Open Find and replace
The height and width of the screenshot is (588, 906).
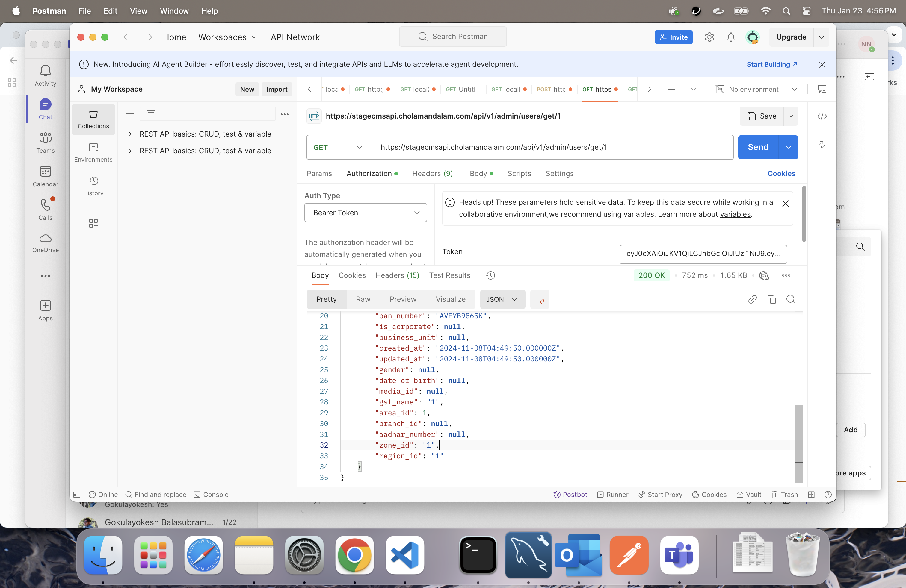[x=156, y=494]
